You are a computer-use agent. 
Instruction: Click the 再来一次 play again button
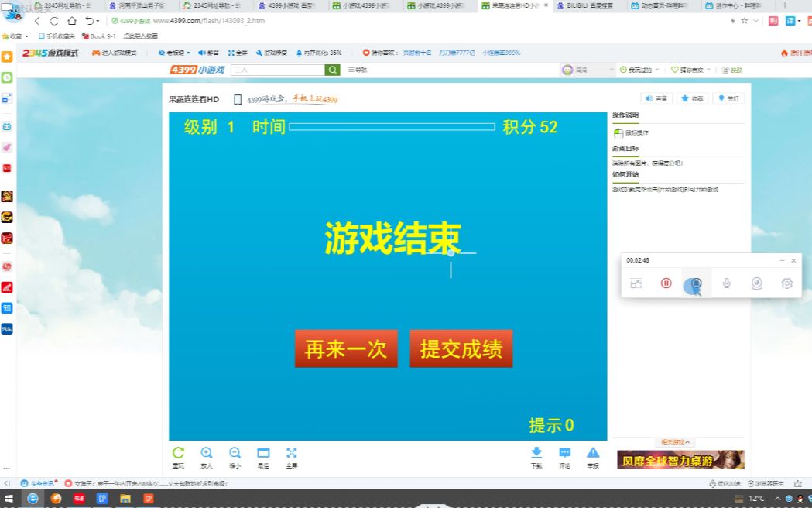346,348
